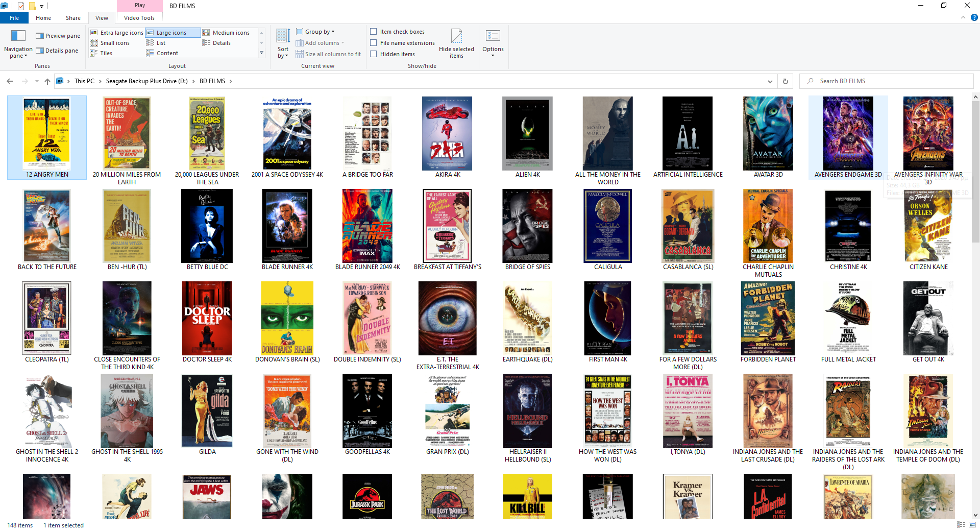
Task: Open the Sort by menu
Action: tap(283, 43)
